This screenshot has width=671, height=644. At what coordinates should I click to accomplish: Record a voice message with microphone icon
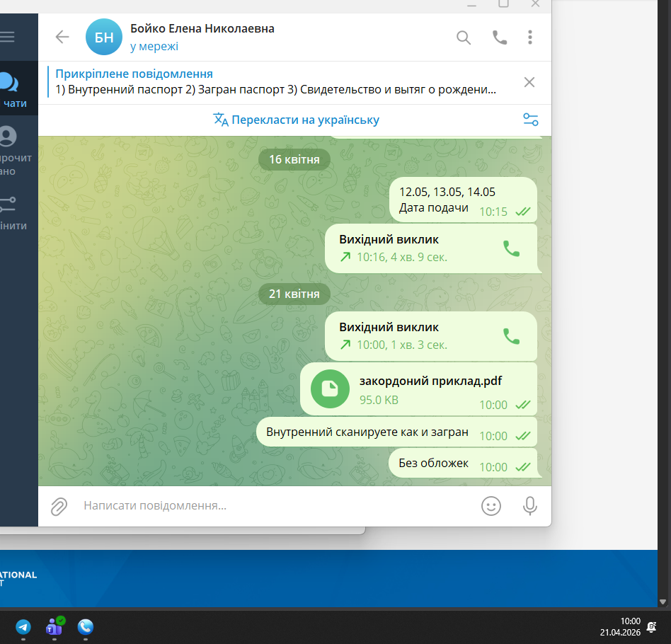click(529, 506)
